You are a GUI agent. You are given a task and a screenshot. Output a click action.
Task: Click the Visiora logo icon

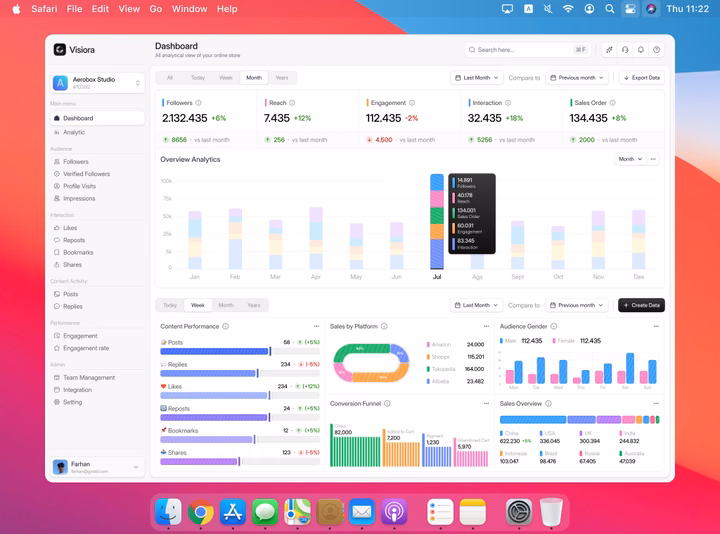tap(60, 50)
